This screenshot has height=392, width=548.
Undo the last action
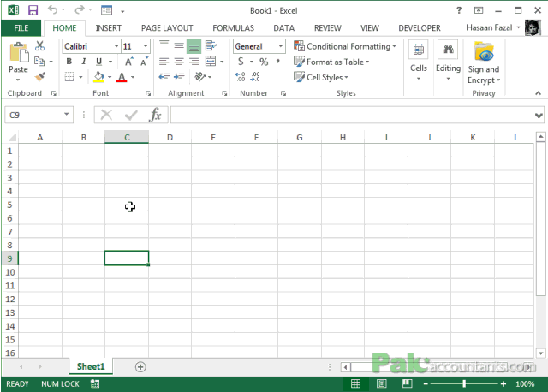coord(52,9)
